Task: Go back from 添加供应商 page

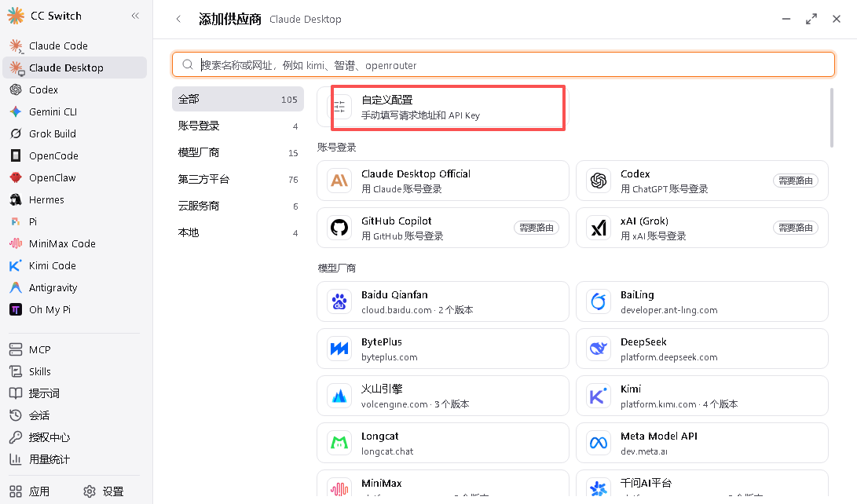Action: 178,19
